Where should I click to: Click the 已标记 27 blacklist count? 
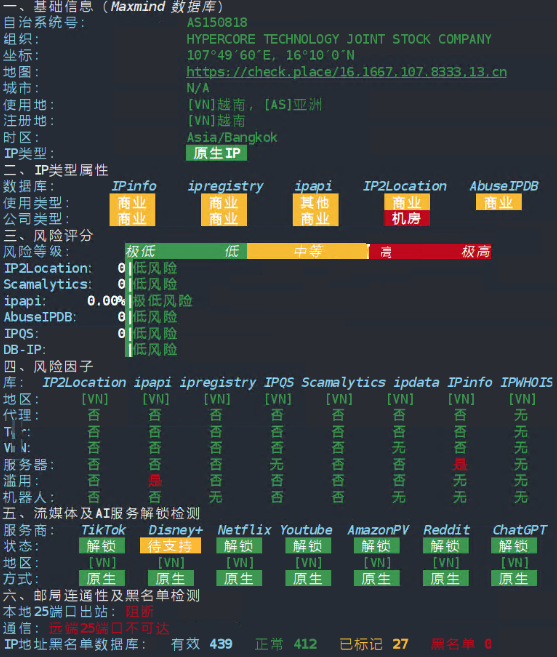click(374, 644)
